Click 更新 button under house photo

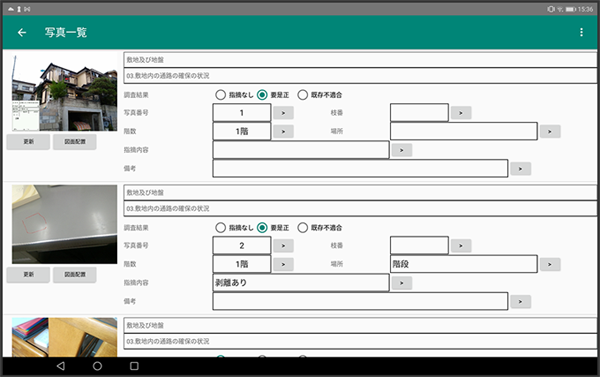pos(28,142)
